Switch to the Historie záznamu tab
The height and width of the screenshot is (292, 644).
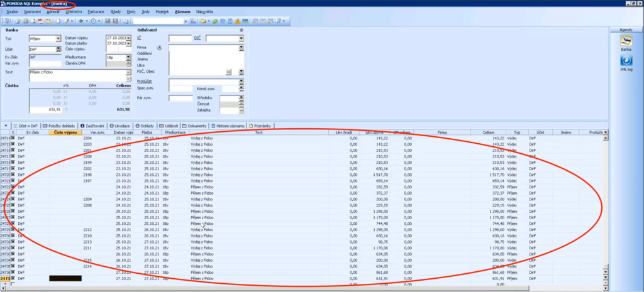coord(228,126)
